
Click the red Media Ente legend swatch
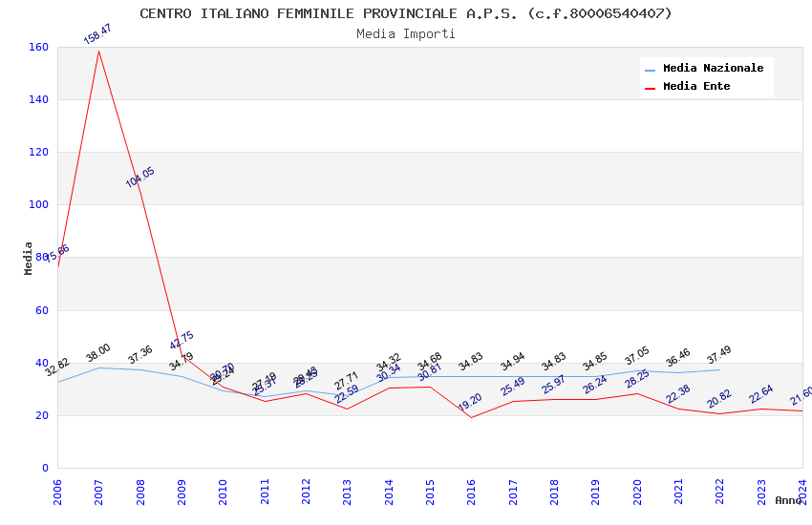[650, 89]
